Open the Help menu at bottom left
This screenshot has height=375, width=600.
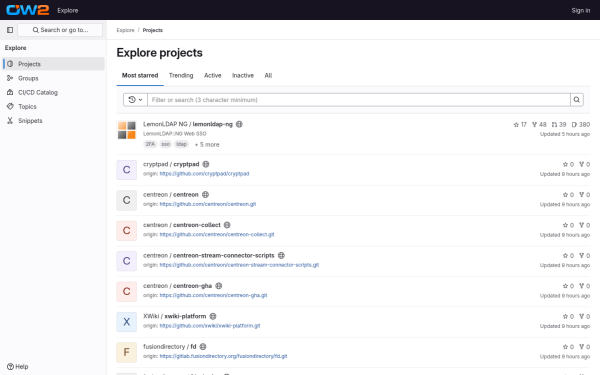(x=18, y=367)
